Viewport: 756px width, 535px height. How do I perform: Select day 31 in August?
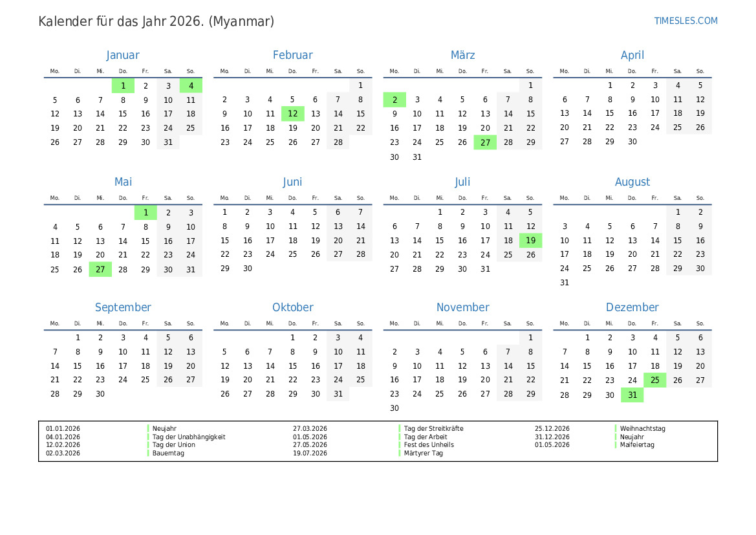coord(565,283)
